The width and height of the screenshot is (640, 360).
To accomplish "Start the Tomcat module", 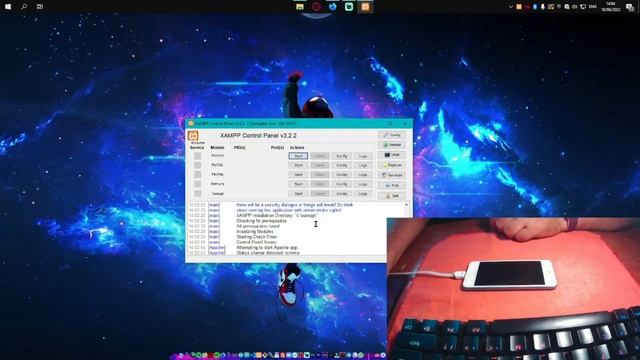I will click(x=298, y=193).
